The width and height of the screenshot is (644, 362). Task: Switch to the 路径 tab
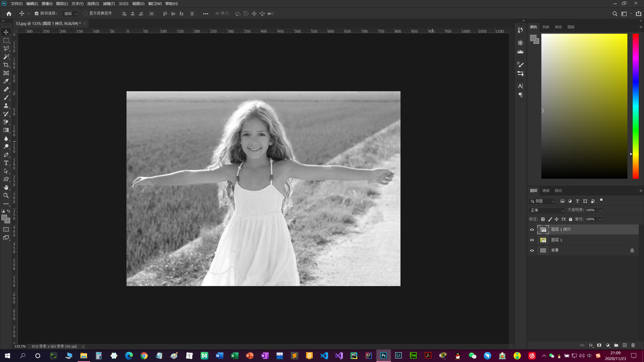[558, 191]
